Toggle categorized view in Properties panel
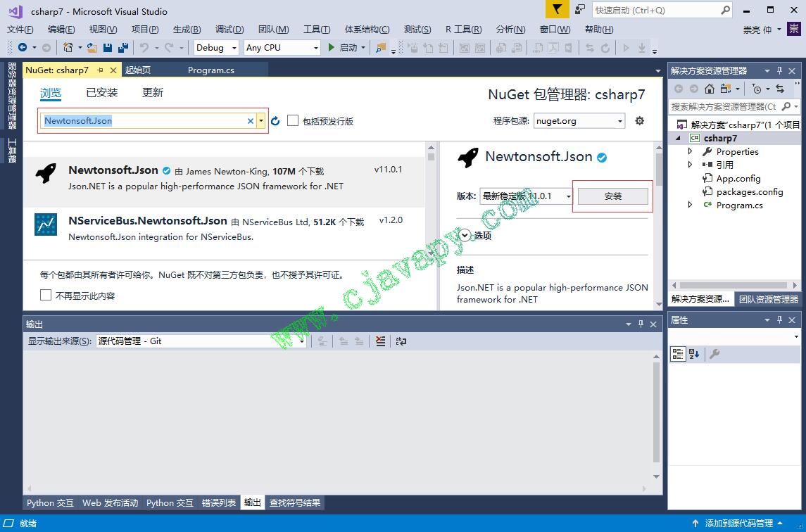The height and width of the screenshot is (532, 806). coord(678,354)
